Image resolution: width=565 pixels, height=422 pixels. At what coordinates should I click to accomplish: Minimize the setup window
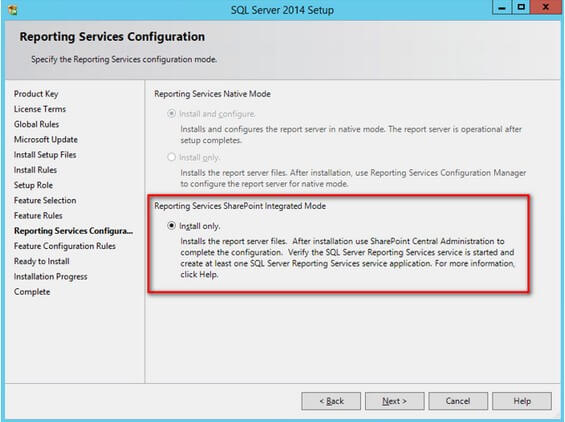coord(502,8)
